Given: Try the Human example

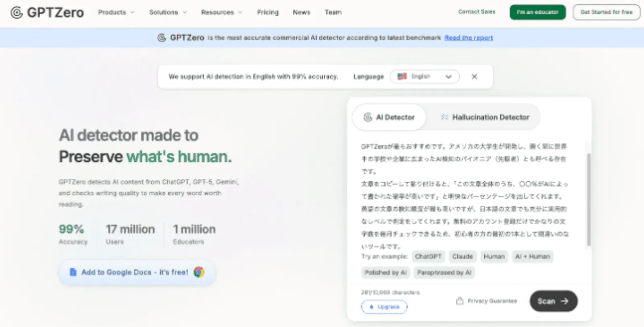Looking at the screenshot, I should coord(494,257).
